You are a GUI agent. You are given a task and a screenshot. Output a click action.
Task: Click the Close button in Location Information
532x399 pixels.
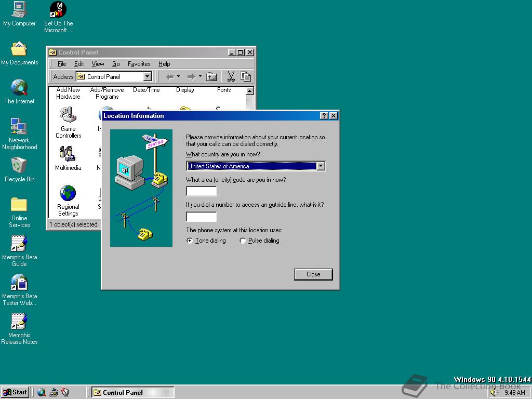click(313, 274)
